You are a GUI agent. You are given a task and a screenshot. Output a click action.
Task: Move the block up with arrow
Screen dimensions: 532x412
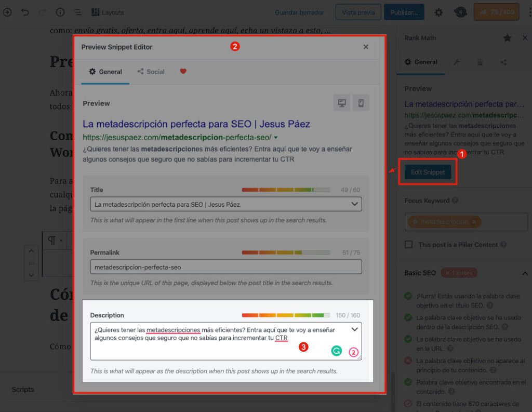pos(31,251)
